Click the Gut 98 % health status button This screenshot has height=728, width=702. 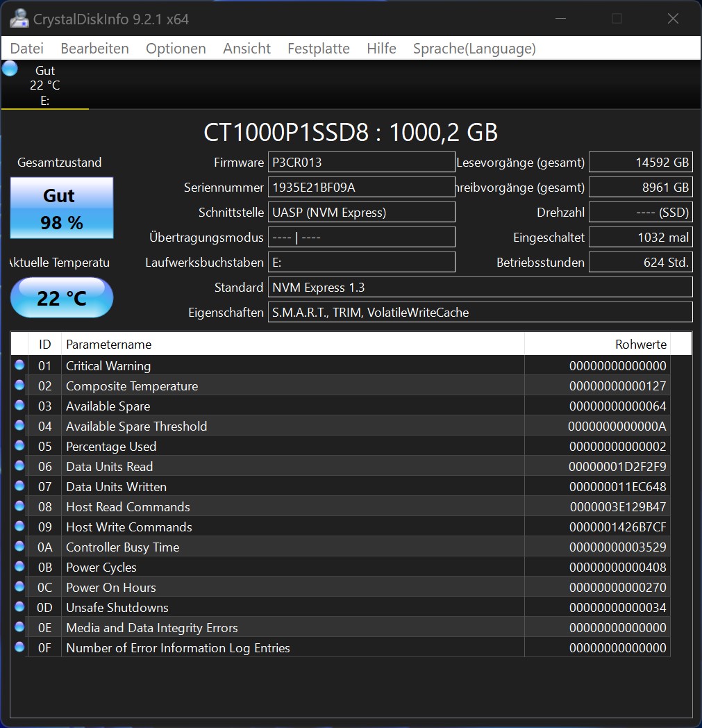62,208
